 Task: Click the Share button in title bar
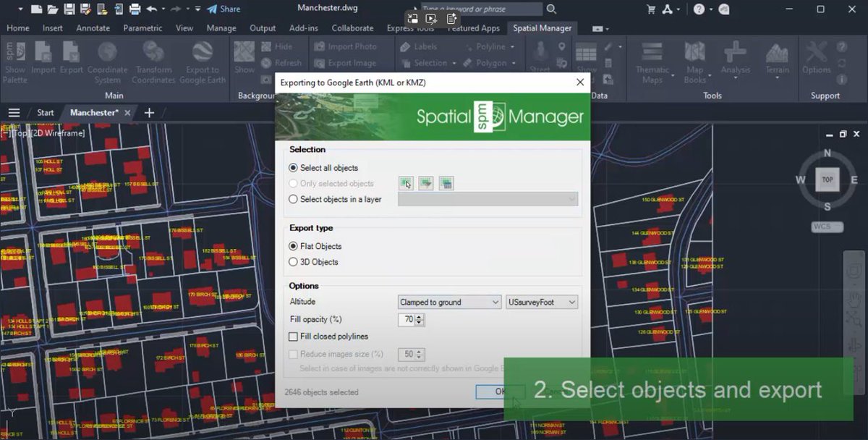coord(224,9)
